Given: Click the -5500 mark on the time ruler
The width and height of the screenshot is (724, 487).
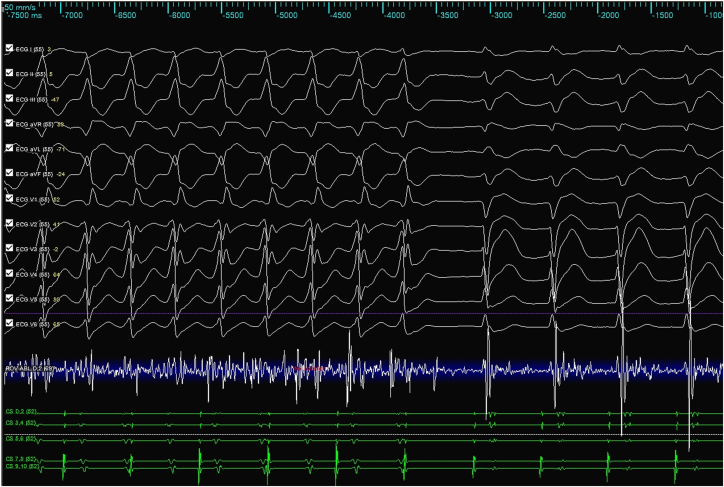Looking at the screenshot, I should point(233,15).
